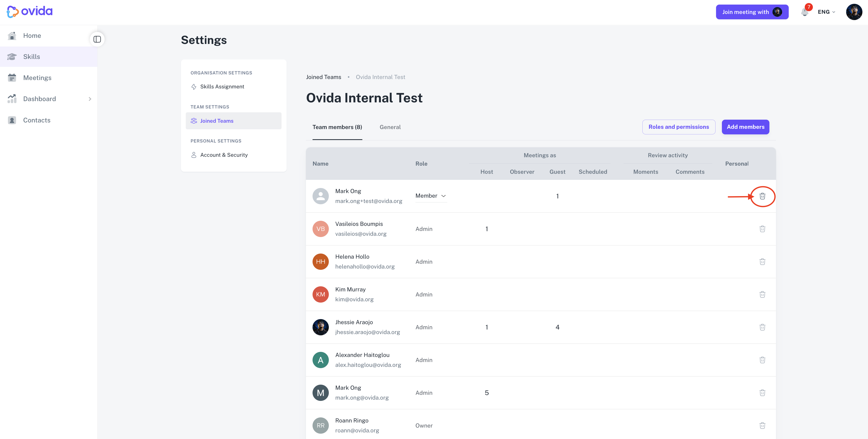Click the Account & Security user icon
Screen dimensions: 868x439
[194, 155]
